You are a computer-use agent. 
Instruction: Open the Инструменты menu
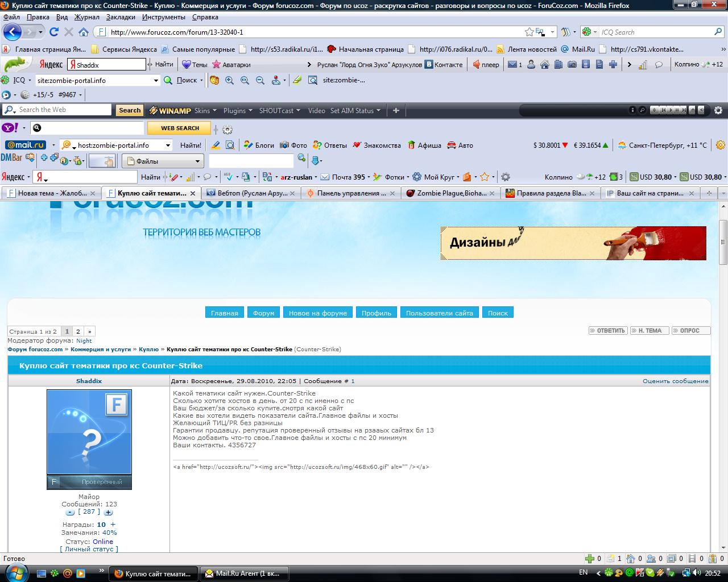click(x=164, y=17)
